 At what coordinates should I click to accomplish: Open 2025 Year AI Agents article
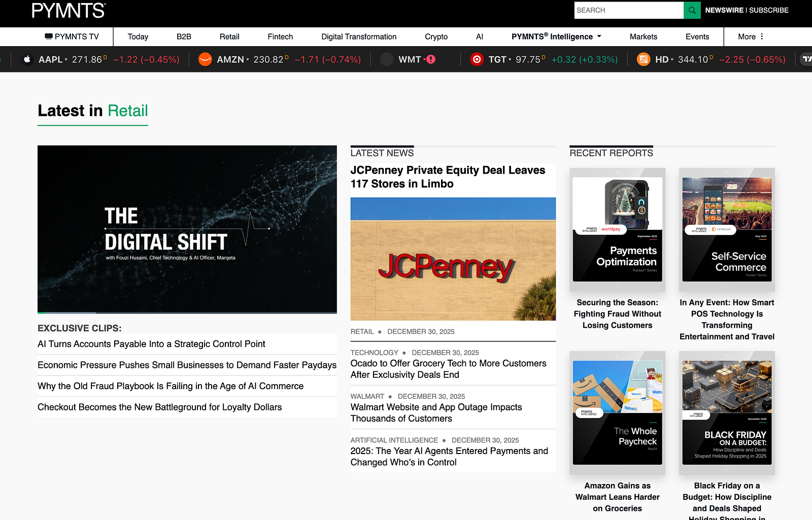tap(450, 457)
